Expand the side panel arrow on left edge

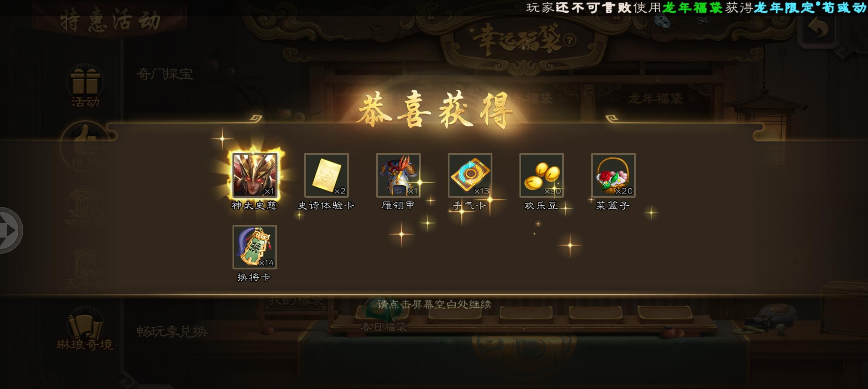click(x=10, y=230)
